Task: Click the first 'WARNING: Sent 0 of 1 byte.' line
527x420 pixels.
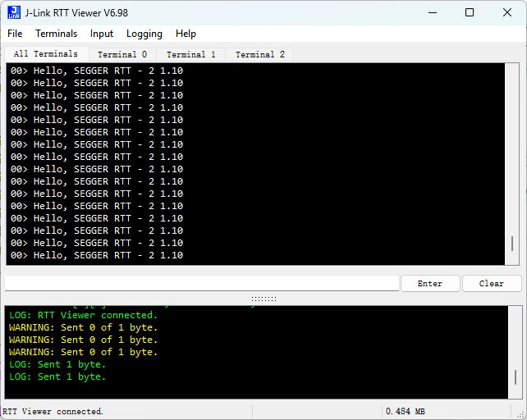Action: [84, 327]
